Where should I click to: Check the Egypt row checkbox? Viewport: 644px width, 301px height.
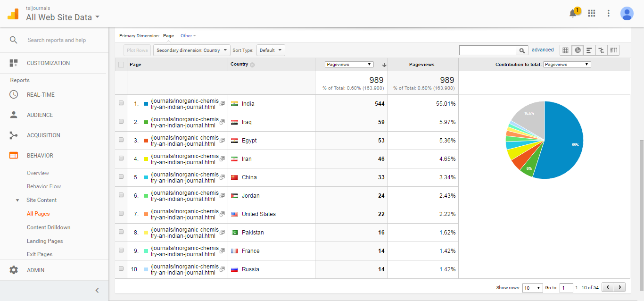pos(121,140)
